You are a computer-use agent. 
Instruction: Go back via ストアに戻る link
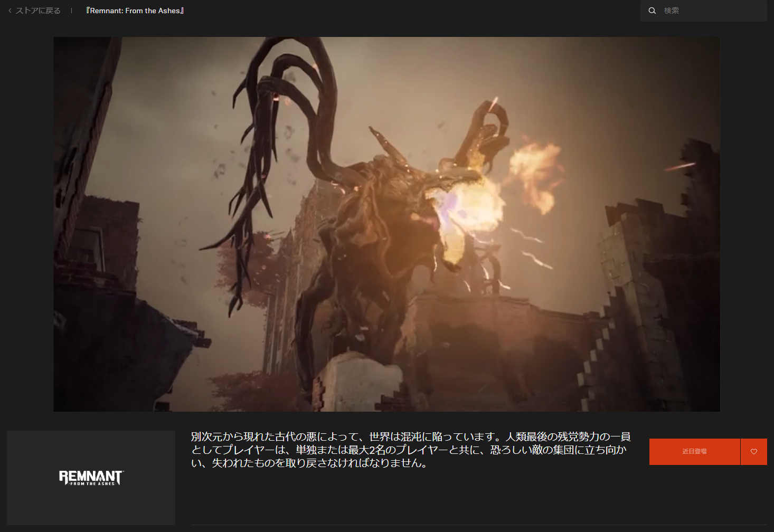coord(35,11)
